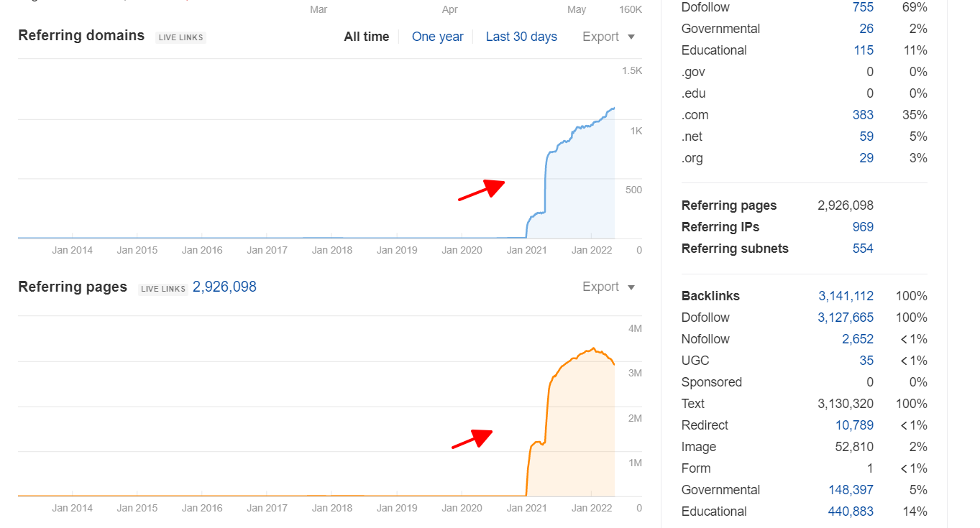980x528 pixels.
Task: Open the 29 .org domains link
Action: pyautogui.click(x=866, y=158)
